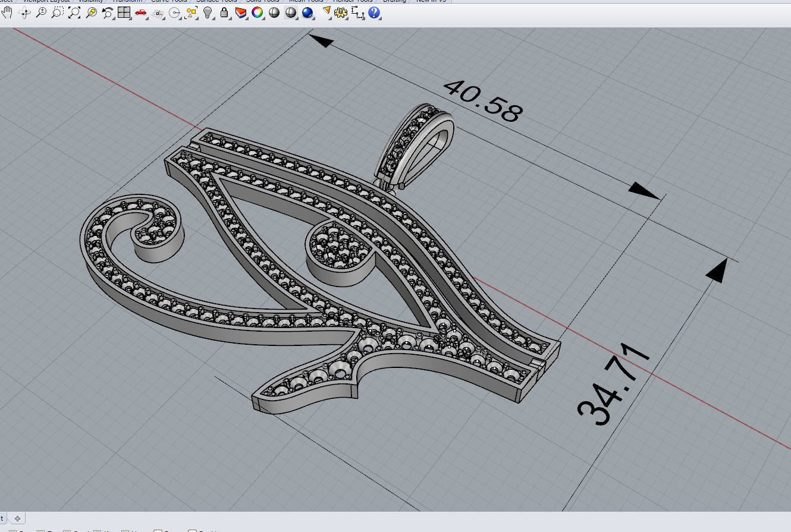Select the linear dimension tool icon
This screenshot has height=532, width=791.
[x=357, y=12]
